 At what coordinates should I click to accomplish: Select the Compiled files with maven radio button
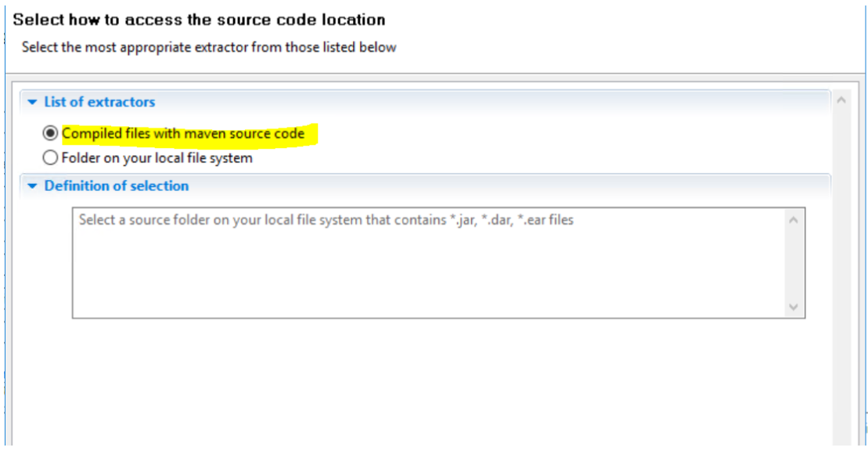pyautogui.click(x=51, y=133)
